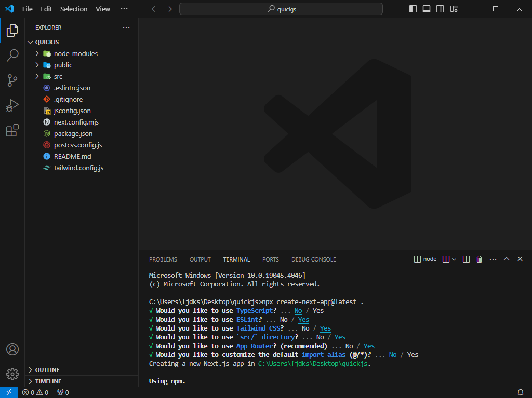Open the Manage settings gear
This screenshot has height=398, width=532.
[12, 374]
